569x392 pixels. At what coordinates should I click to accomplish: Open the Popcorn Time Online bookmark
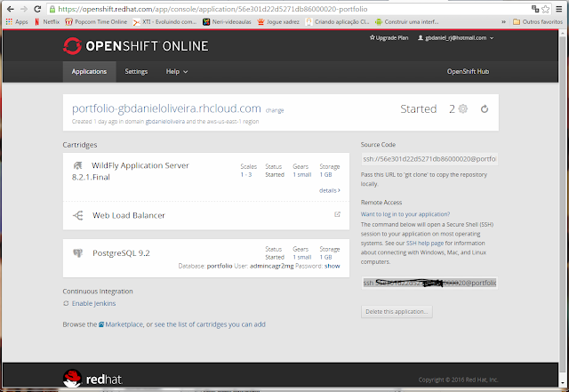(x=96, y=21)
